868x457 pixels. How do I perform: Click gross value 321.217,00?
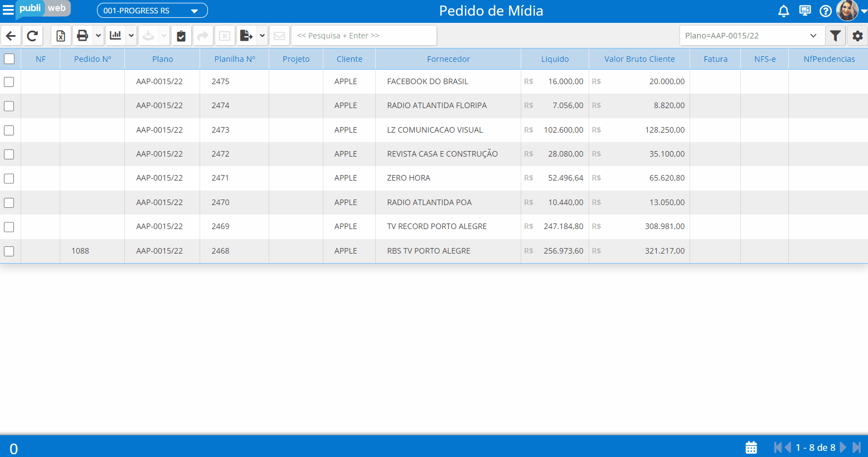pos(665,251)
